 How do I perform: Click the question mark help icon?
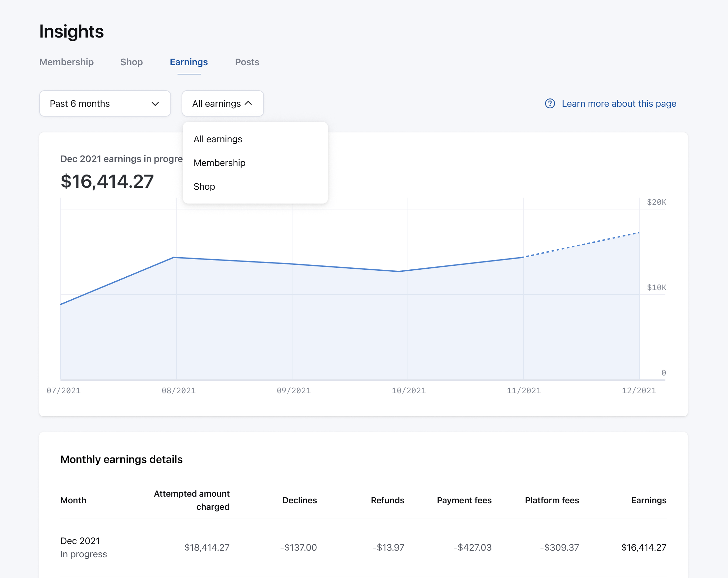click(x=550, y=104)
